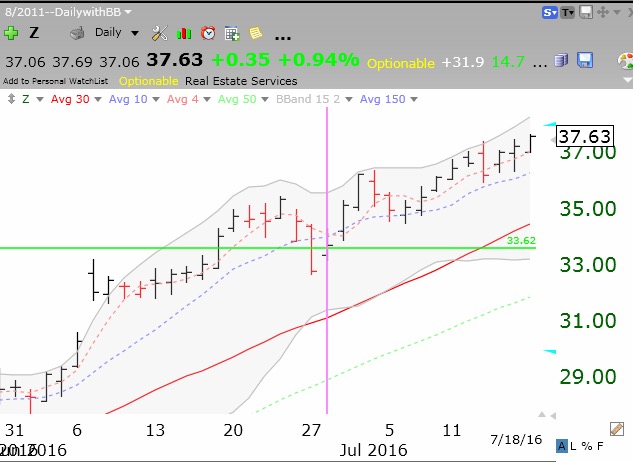
Task: Click the yellow Optionable label in quote row
Action: [x=401, y=63]
